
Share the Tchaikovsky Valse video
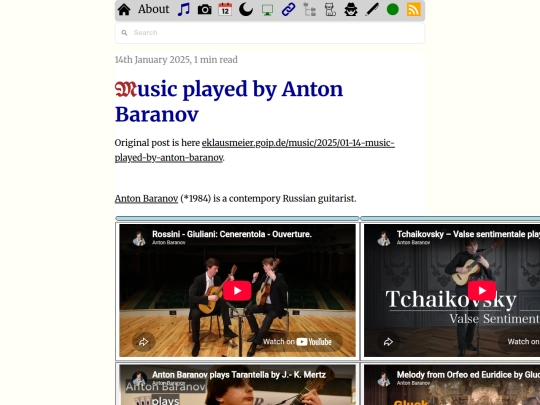click(x=388, y=342)
